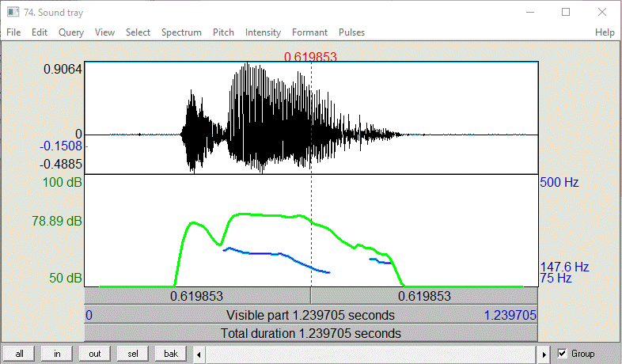
Task: Click the 0.9064 amplitude maximum label
Action: [63, 70]
